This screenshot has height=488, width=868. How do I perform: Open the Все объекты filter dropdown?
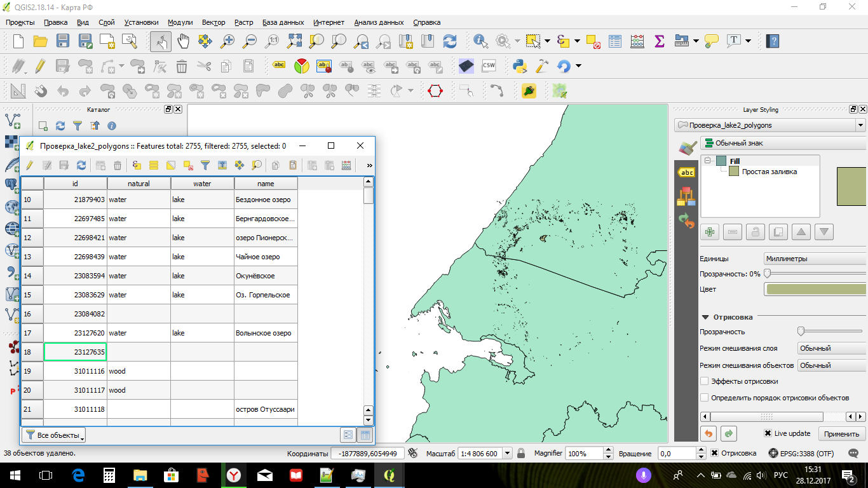point(54,435)
